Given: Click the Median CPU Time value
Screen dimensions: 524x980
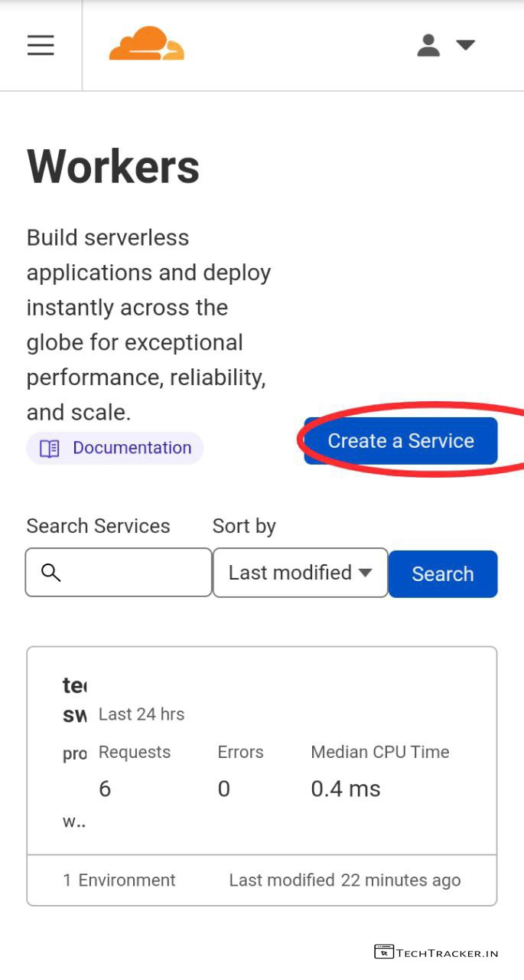Looking at the screenshot, I should tap(345, 789).
